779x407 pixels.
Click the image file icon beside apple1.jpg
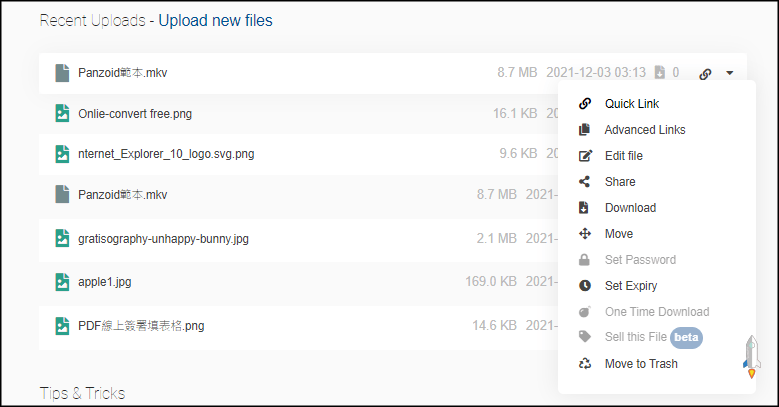[62, 282]
